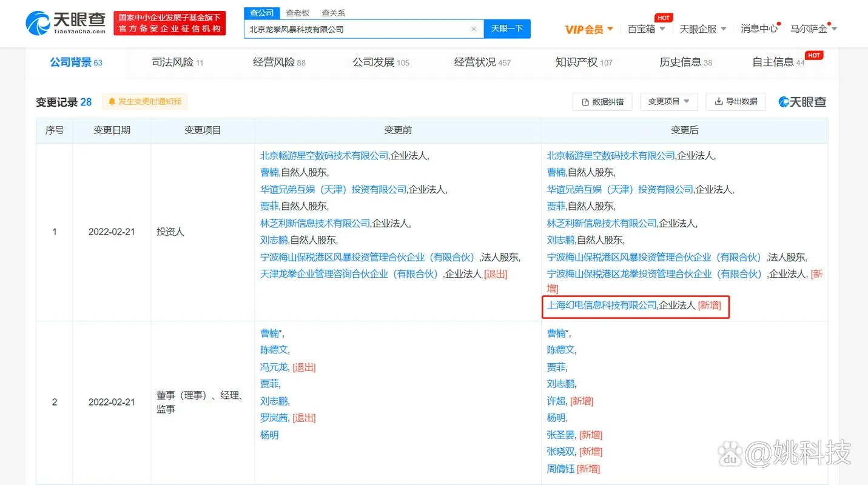Click the 天眼一下 search button

tap(507, 28)
